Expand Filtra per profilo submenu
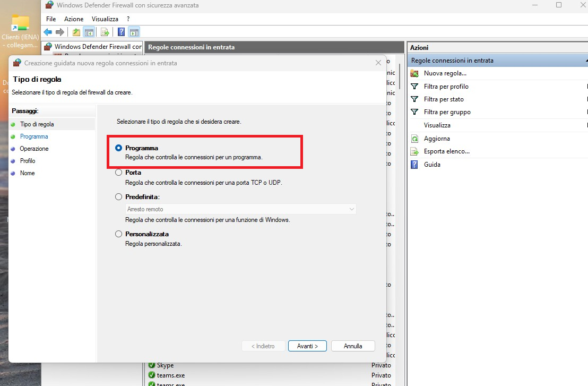The height and width of the screenshot is (386, 588). (586, 87)
